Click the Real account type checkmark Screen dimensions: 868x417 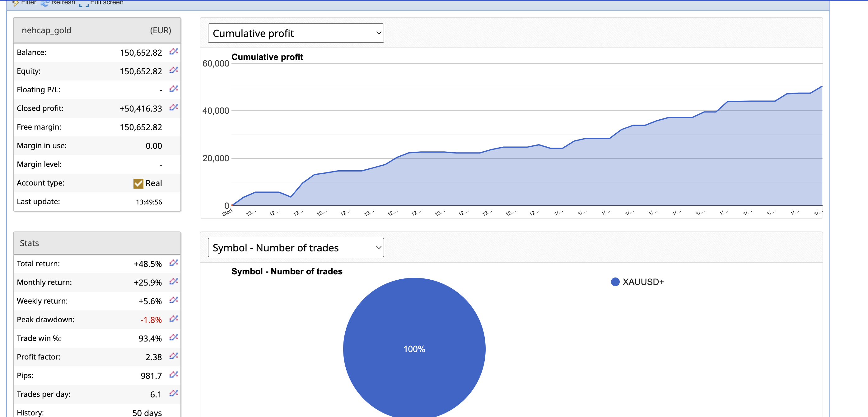coord(138,183)
